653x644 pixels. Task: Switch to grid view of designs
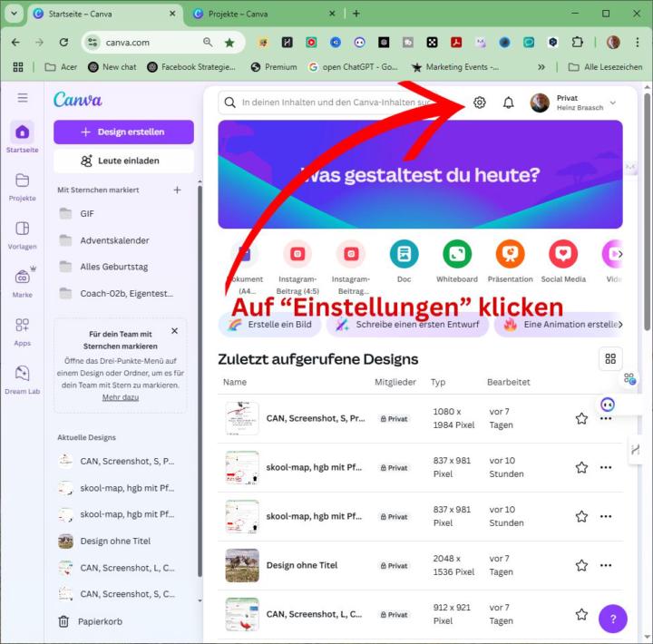point(610,358)
